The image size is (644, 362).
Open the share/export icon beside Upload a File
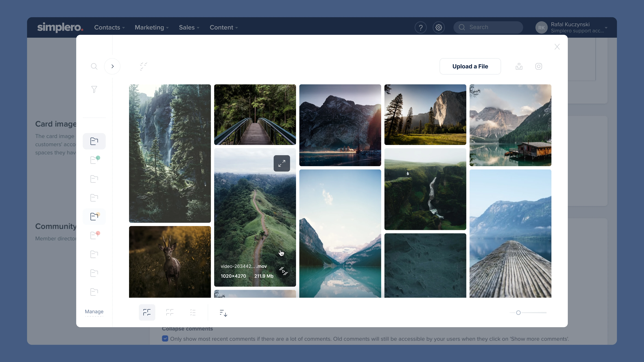click(x=519, y=66)
